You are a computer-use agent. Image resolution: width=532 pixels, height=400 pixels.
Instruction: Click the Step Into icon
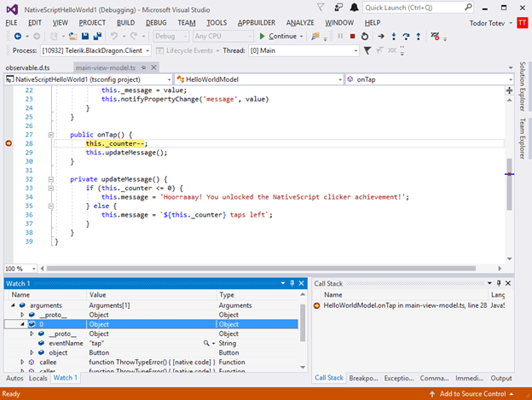pos(394,36)
